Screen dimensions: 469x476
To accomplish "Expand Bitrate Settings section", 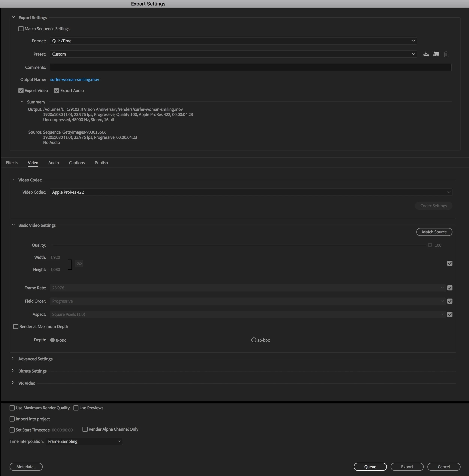I will (x=13, y=371).
